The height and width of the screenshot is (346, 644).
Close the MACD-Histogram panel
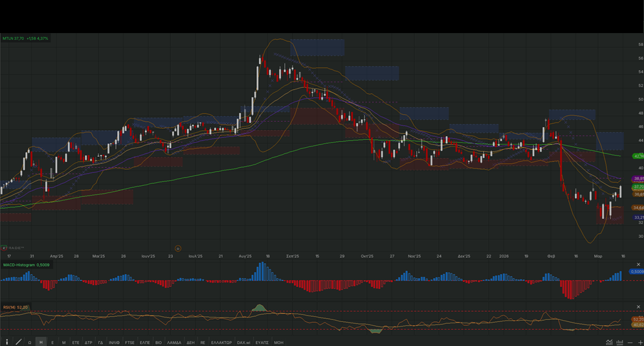pyautogui.click(x=638, y=264)
